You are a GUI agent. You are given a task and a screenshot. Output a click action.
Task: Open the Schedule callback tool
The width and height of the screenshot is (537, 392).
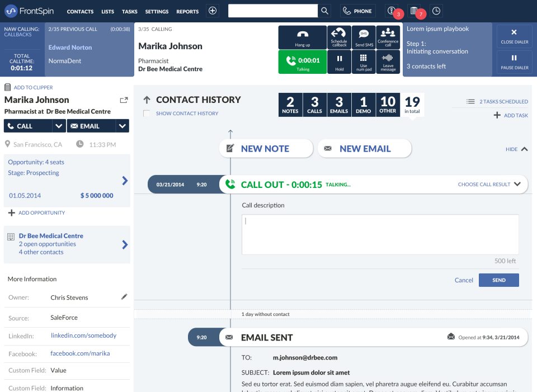click(340, 37)
